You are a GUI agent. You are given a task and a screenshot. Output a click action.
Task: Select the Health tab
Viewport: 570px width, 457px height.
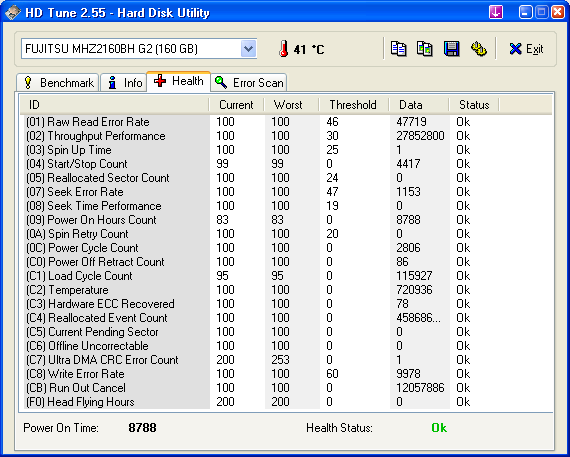click(x=178, y=81)
